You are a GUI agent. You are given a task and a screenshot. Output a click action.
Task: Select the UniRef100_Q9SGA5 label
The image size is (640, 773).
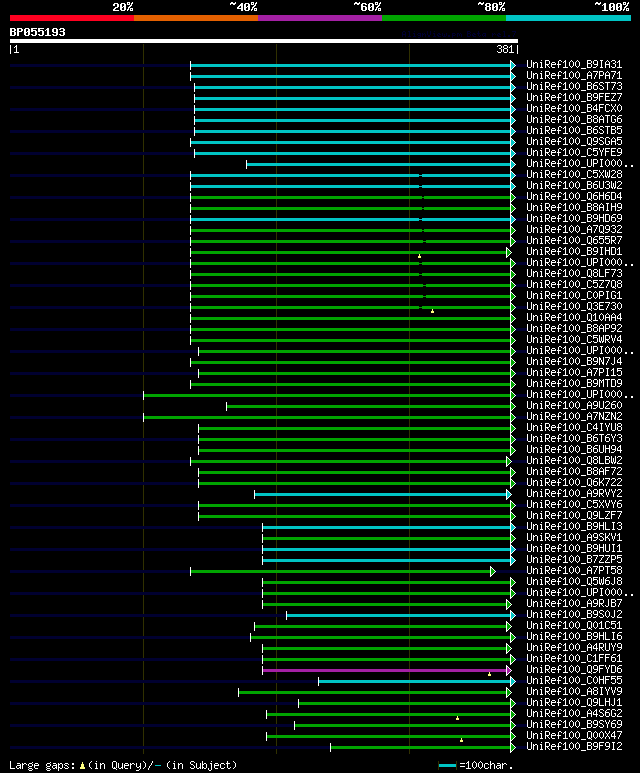tap(574, 141)
